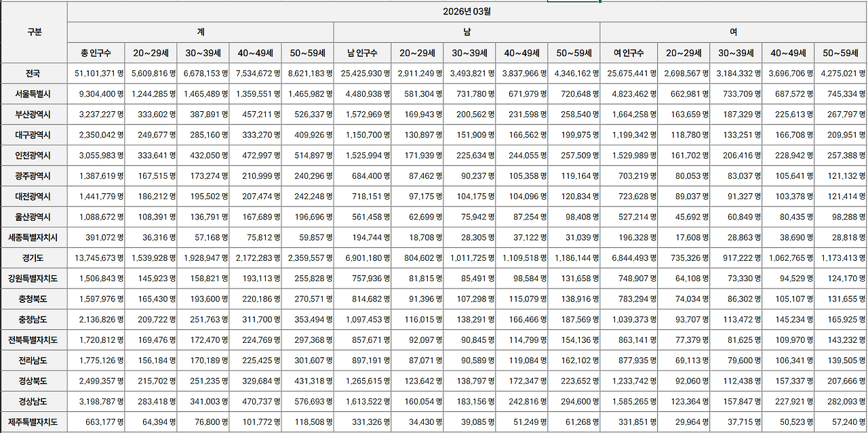Select the 여 group header
Viewport: 868px width, 433px height.
tap(734, 32)
